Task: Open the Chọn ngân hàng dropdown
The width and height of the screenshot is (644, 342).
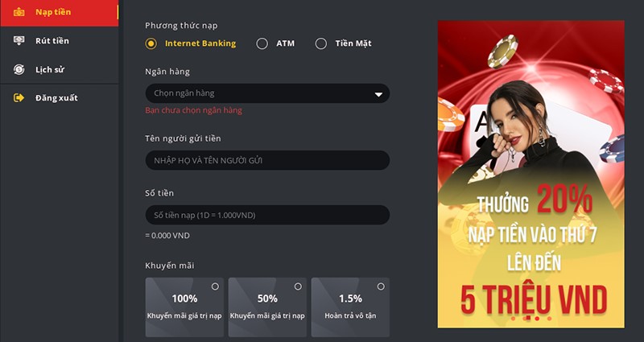Action: (267, 93)
